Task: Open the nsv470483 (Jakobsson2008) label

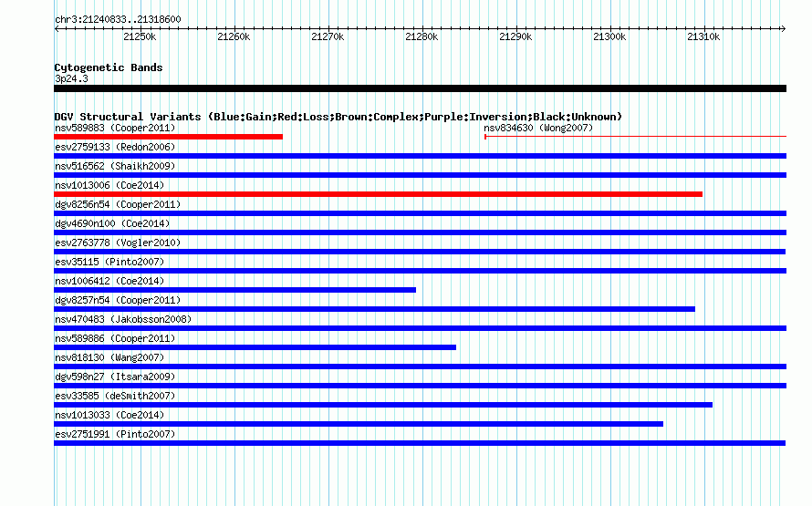Action: pyautogui.click(x=123, y=319)
